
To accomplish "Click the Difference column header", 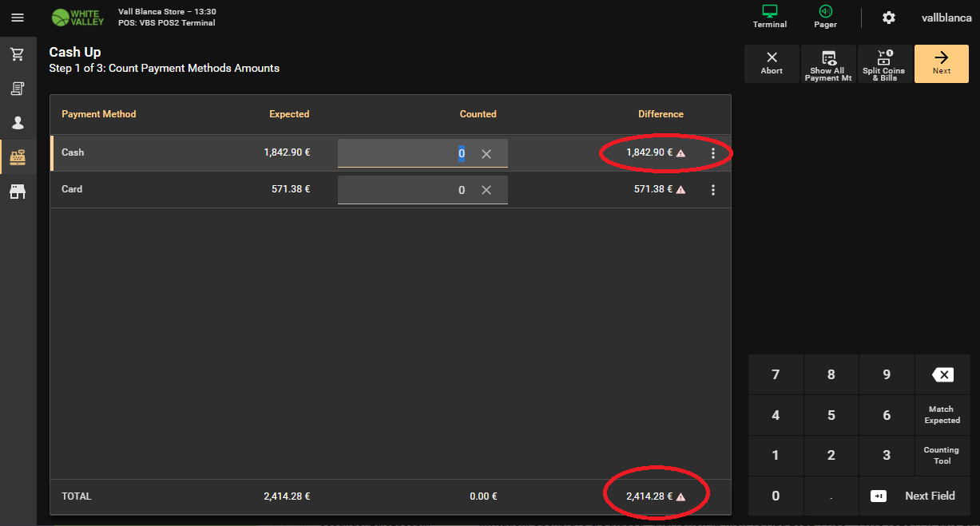I will point(661,114).
